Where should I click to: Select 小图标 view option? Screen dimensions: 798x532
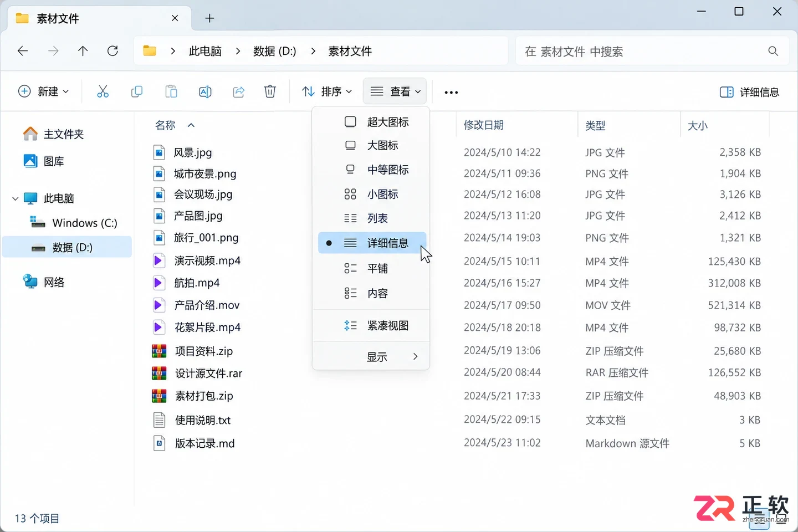click(x=371, y=194)
